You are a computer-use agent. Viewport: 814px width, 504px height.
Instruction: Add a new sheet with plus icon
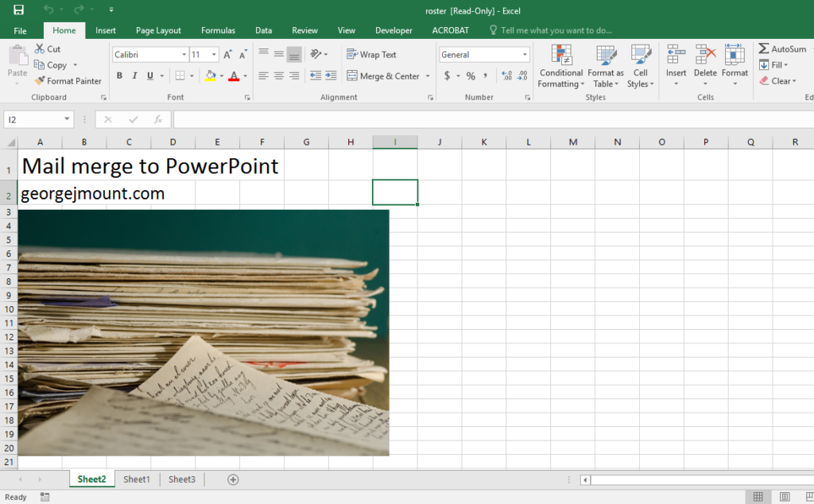233,479
